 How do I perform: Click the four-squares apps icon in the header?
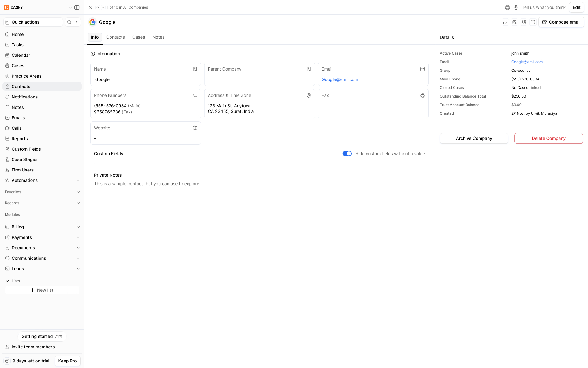pos(524,22)
